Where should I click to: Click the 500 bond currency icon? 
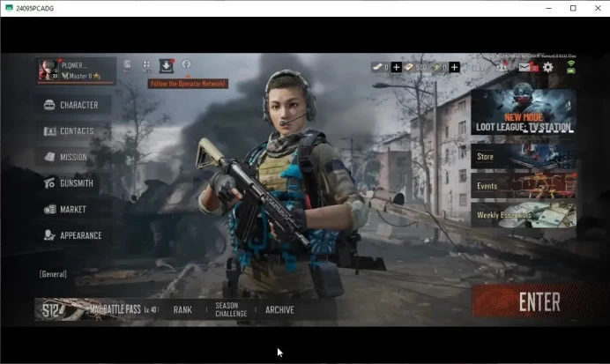pos(408,67)
